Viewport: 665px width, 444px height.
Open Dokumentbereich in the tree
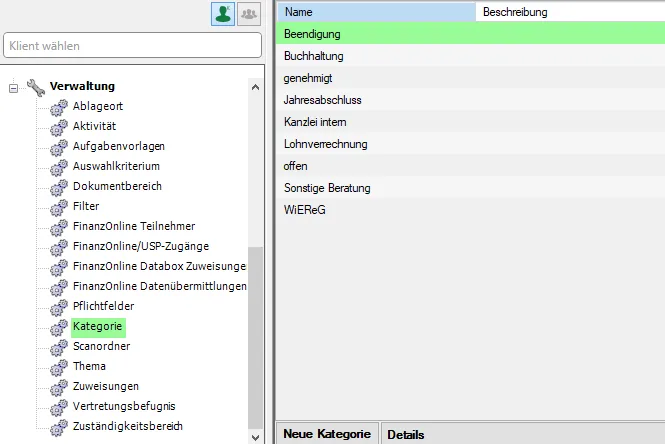(117, 186)
